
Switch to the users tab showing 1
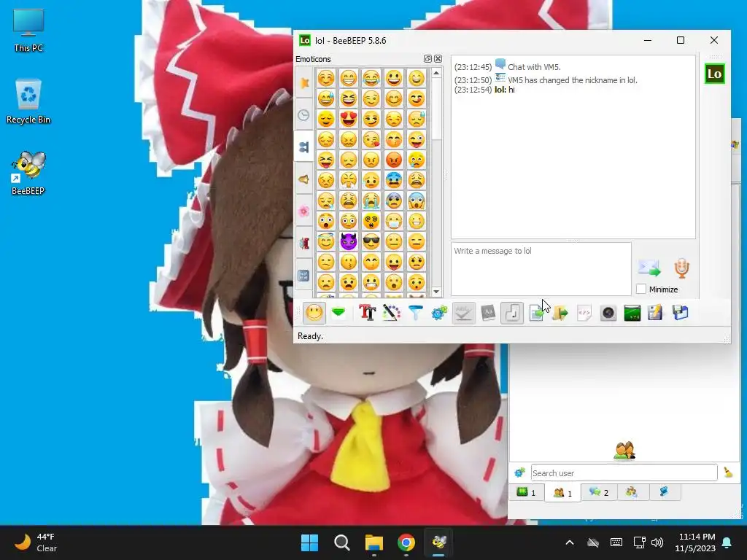pos(562,493)
